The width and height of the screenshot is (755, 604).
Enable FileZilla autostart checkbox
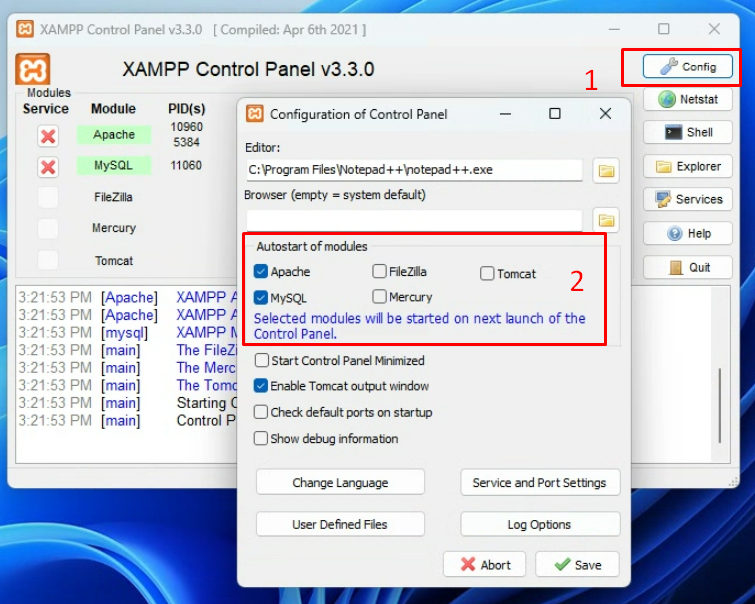click(x=379, y=271)
